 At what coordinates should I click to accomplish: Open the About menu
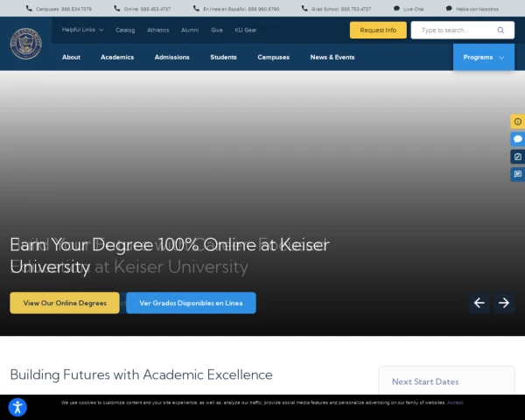click(71, 57)
